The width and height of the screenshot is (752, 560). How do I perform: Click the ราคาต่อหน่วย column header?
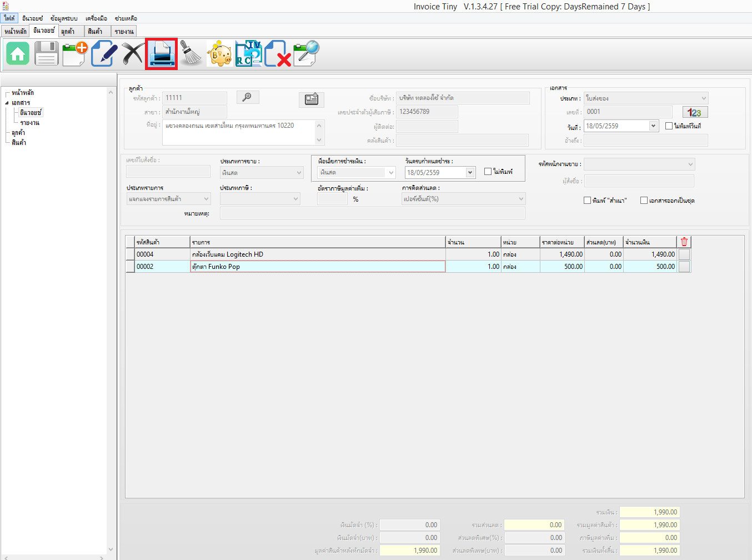(562, 242)
